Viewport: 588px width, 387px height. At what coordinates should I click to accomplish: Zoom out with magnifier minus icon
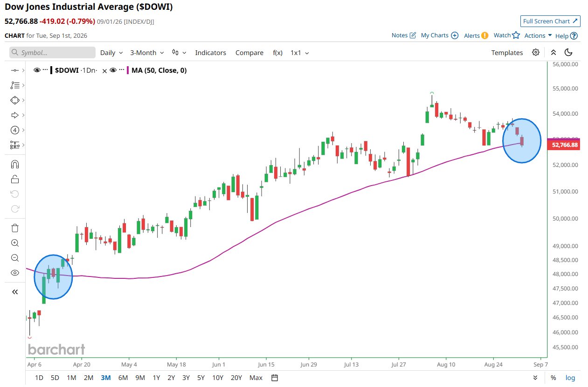[14, 258]
